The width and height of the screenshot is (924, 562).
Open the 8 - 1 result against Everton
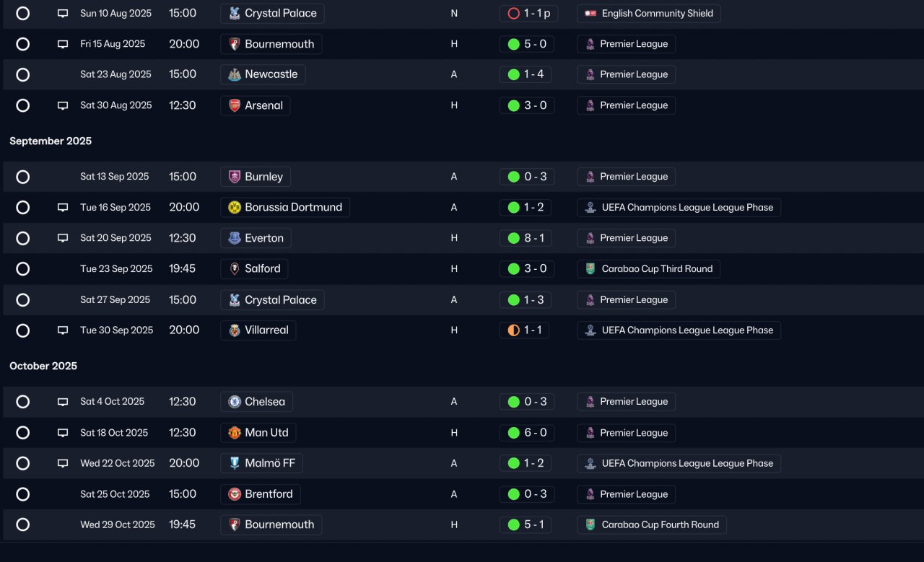[x=527, y=238]
